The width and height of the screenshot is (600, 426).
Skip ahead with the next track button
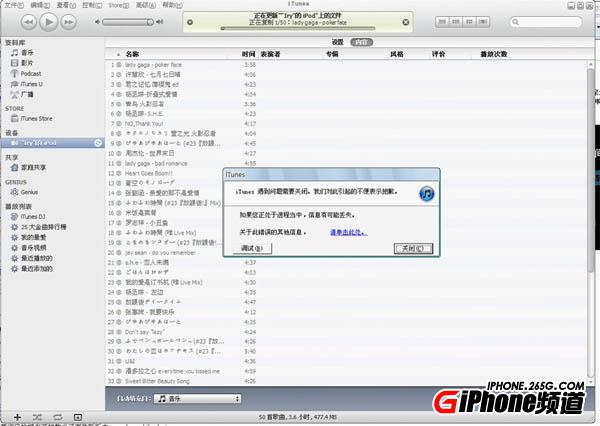(68, 22)
